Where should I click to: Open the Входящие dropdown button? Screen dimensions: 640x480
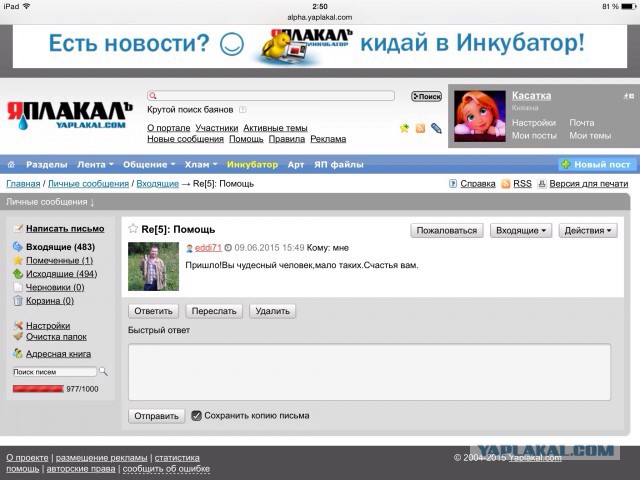click(521, 231)
